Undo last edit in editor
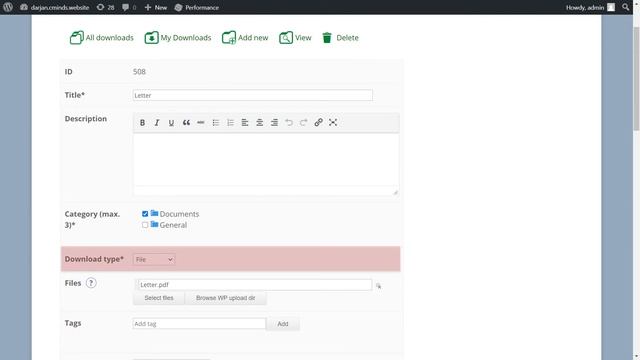 point(289,122)
